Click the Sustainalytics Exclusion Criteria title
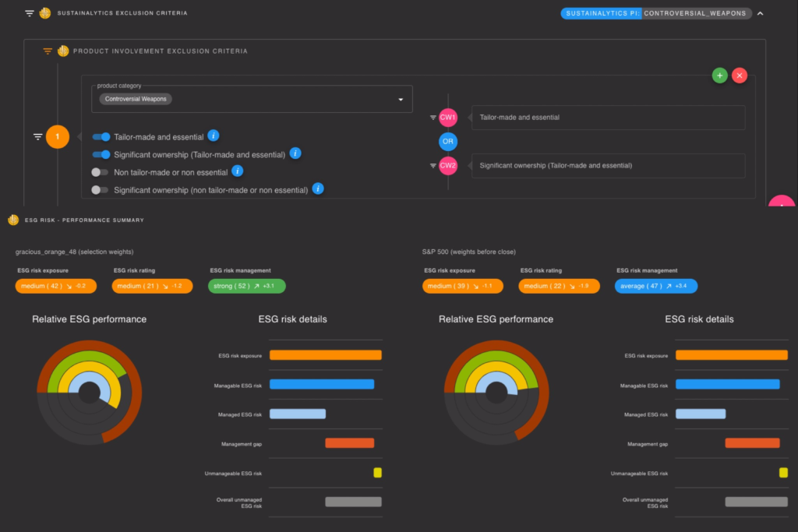 pyautogui.click(x=122, y=13)
